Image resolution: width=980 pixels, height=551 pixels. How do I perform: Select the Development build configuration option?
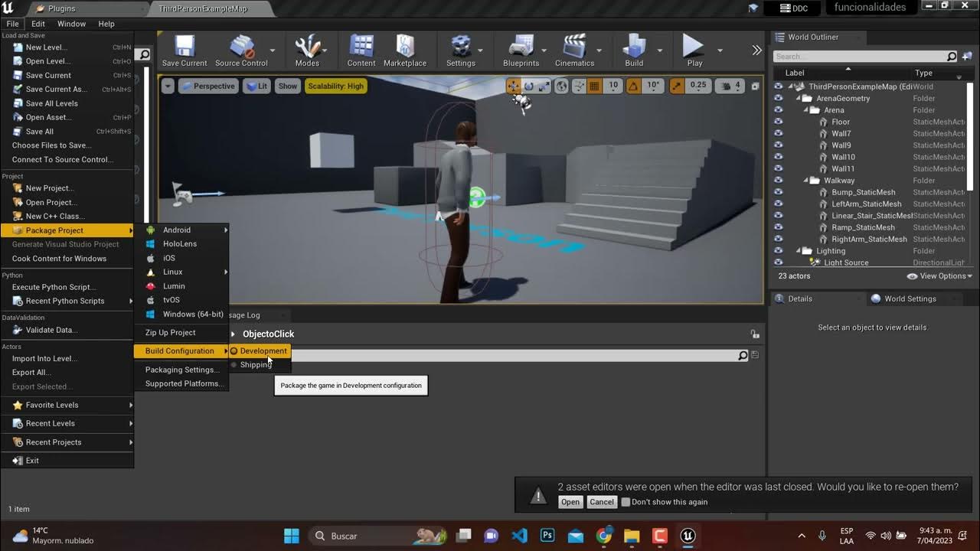pos(260,350)
